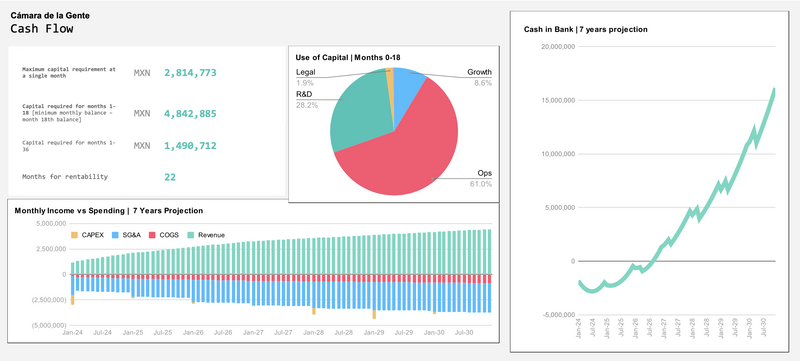Click the Revenue legend color swatch

tap(190, 235)
